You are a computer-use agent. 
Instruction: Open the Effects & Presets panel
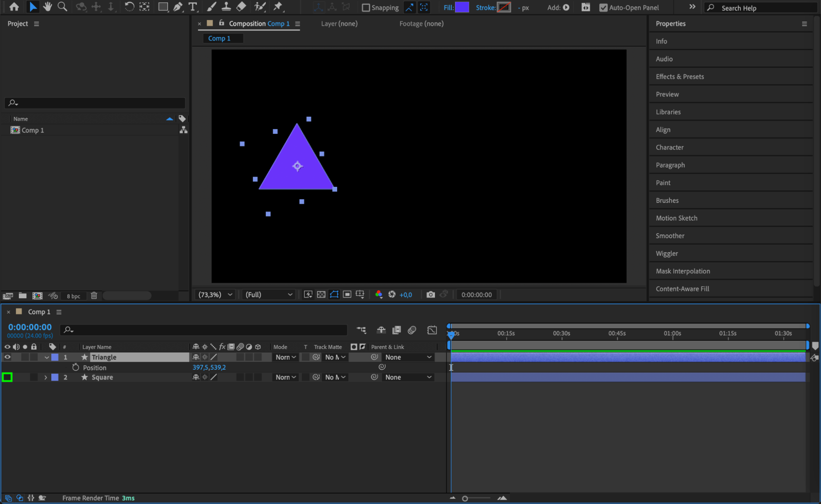coord(679,76)
